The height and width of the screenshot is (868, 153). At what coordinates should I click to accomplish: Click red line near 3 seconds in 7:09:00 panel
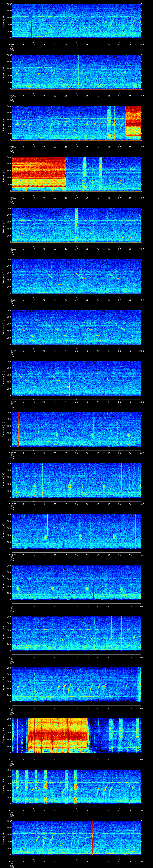(x=18, y=429)
